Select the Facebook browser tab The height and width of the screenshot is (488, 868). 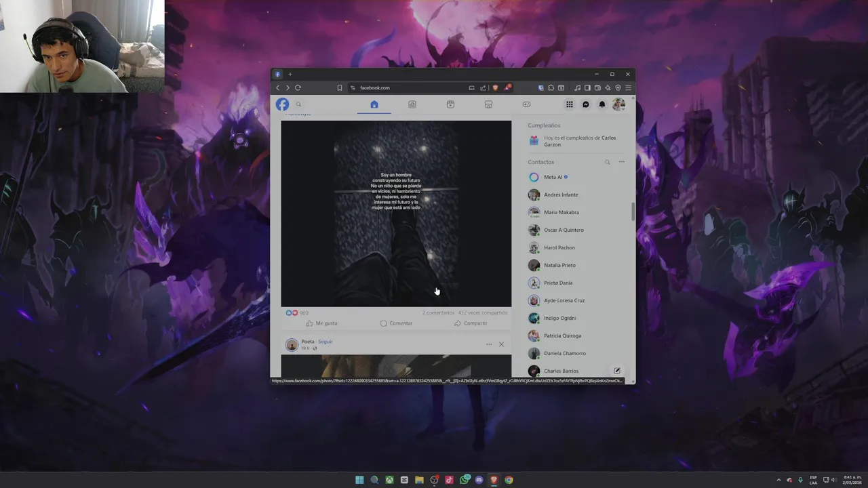click(x=277, y=74)
